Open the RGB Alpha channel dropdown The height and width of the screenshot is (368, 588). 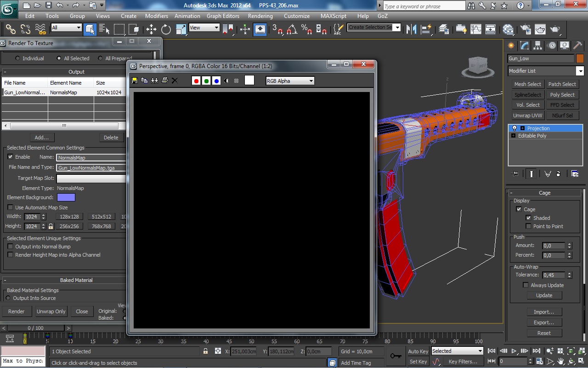tap(290, 81)
